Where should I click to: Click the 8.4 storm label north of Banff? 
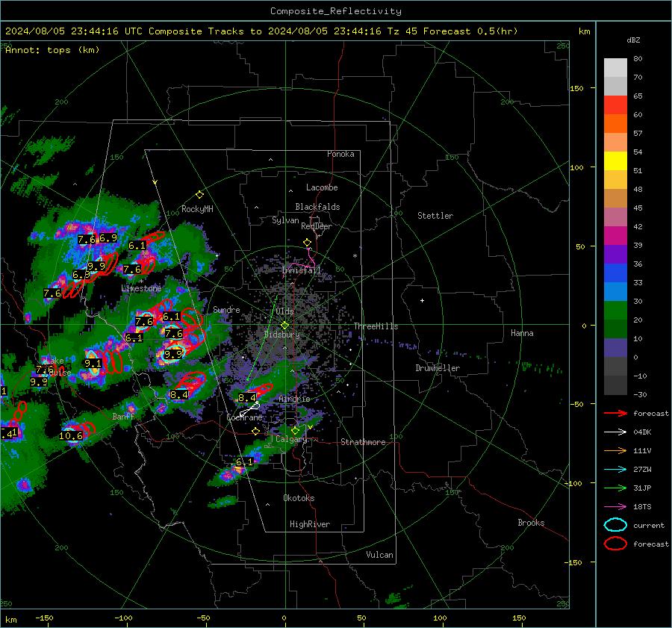(x=178, y=394)
